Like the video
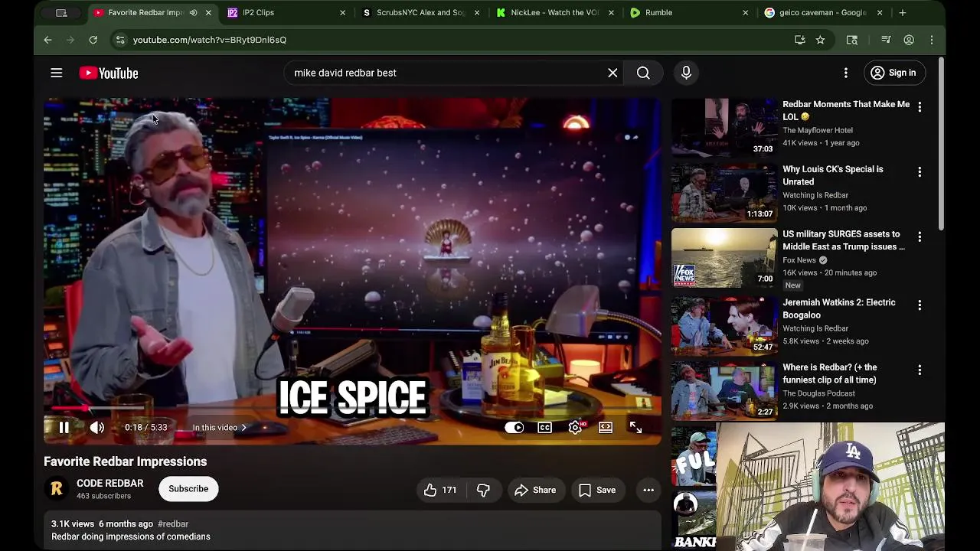The image size is (980, 551). point(441,490)
